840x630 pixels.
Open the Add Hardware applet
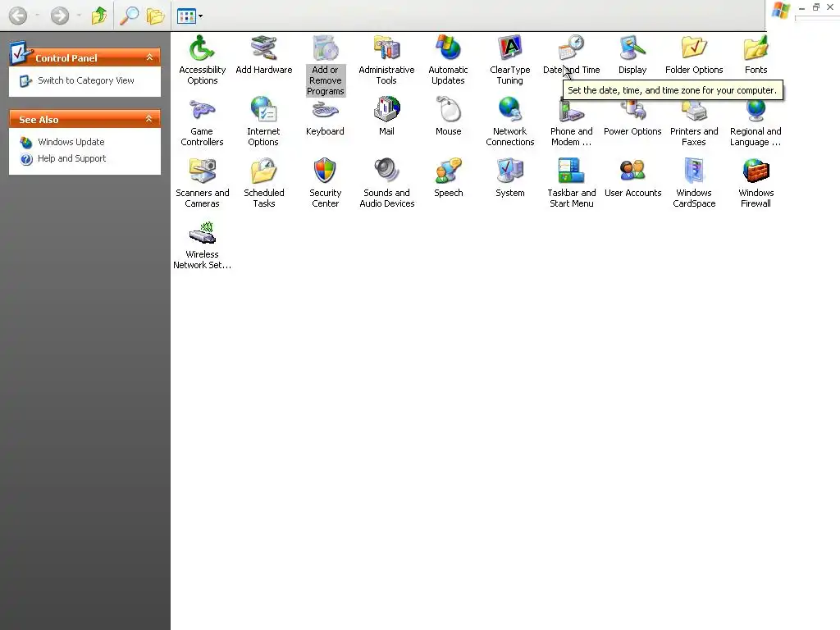pos(263,55)
